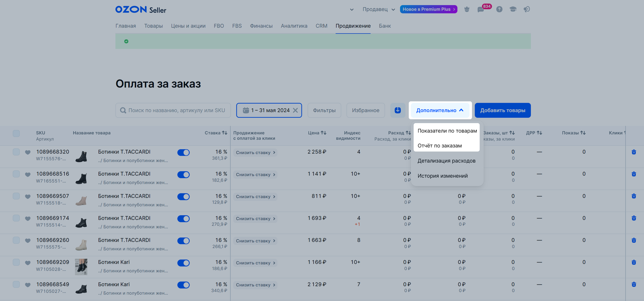The height and width of the screenshot is (301, 644).
Task: Expand Снизить ставку for SKU 1089669507
Action: tap(255, 196)
